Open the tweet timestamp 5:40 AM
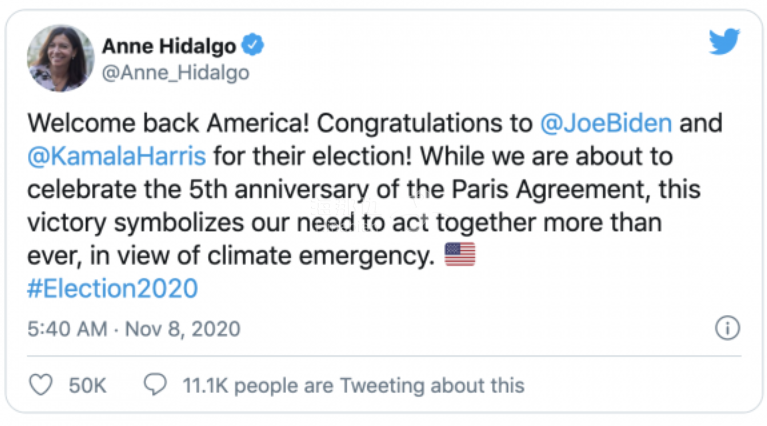Viewport: 767px width, 426px height. (x=68, y=329)
